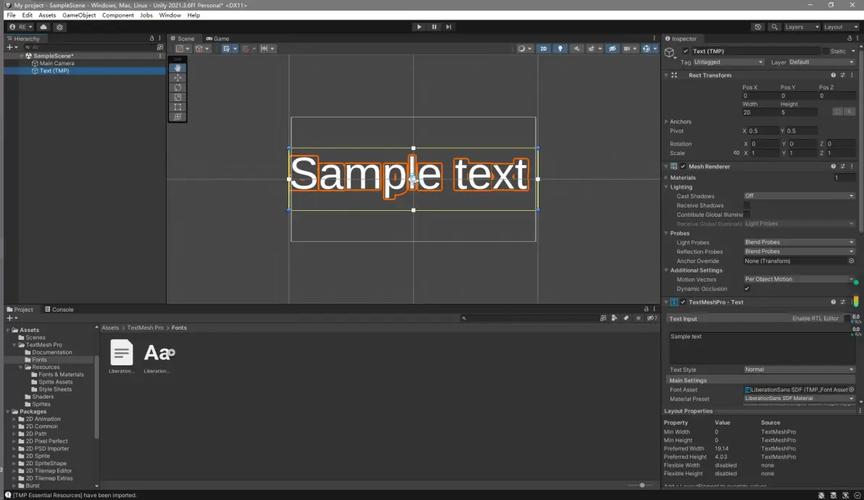
Task: Toggle 2D view mode in Scene
Action: tap(544, 48)
